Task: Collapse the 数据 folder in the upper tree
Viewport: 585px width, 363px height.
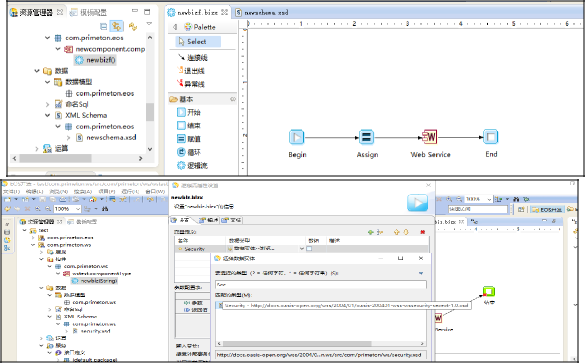Action: click(37, 71)
